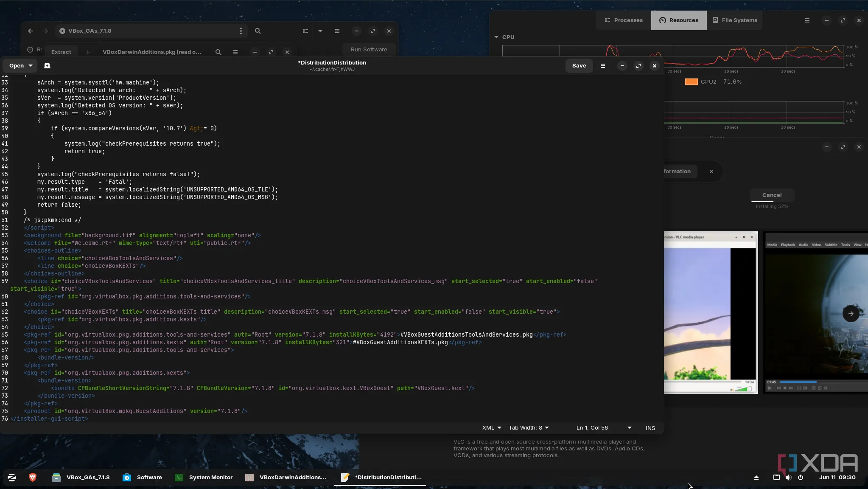Open the Zorin start menu

pyautogui.click(x=12, y=478)
